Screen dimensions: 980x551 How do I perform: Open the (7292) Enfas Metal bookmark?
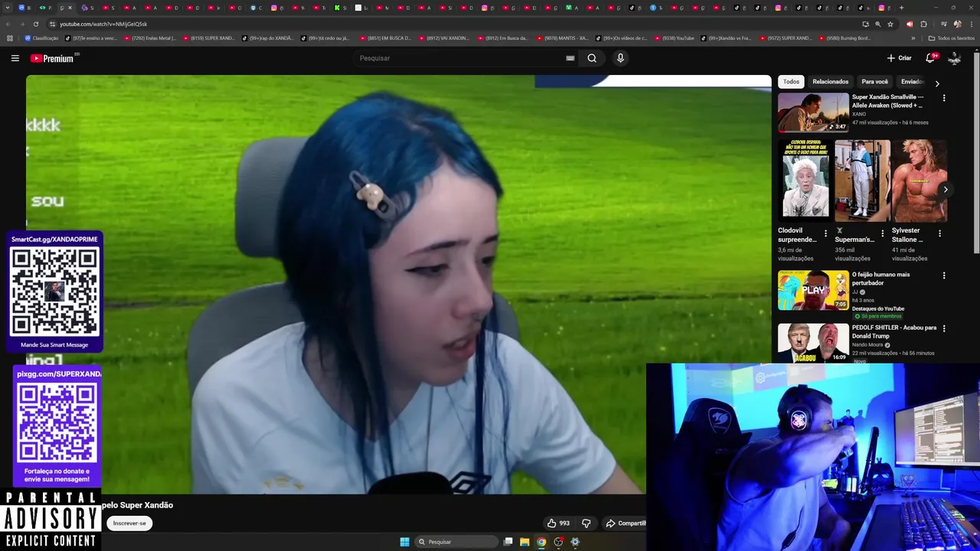(x=149, y=37)
